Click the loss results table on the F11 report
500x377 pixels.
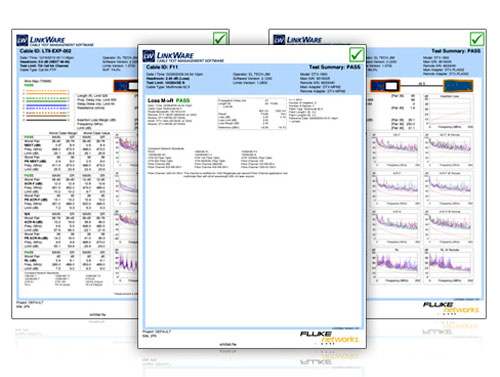pyautogui.click(x=252, y=114)
